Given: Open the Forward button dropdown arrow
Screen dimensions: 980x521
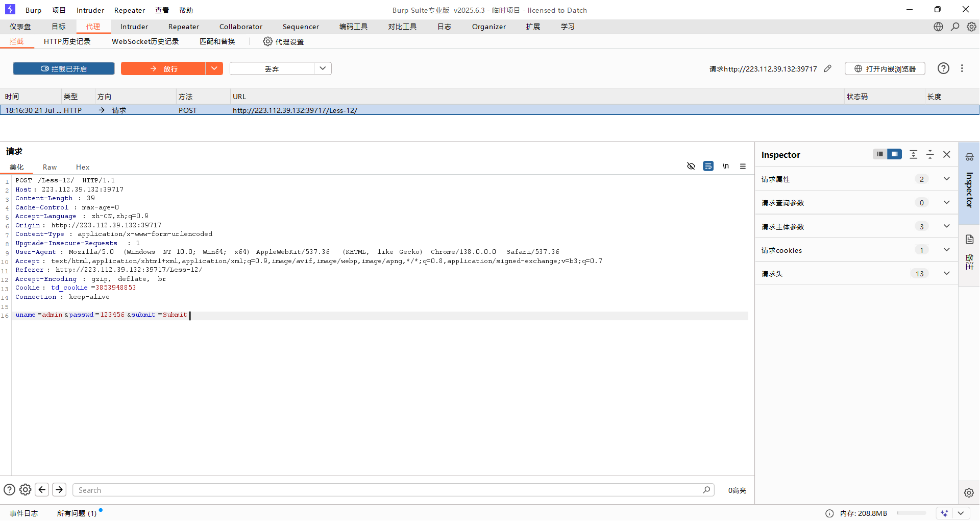Looking at the screenshot, I should 214,68.
